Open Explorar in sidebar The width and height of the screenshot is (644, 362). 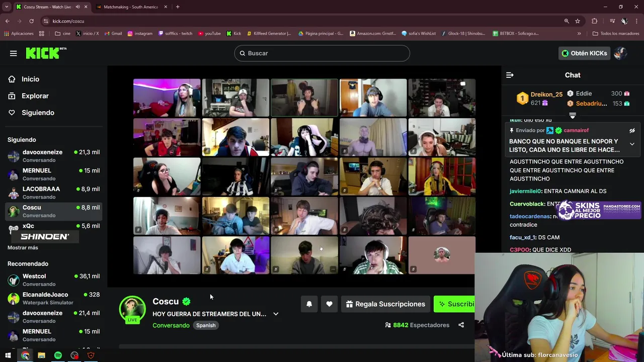click(35, 96)
